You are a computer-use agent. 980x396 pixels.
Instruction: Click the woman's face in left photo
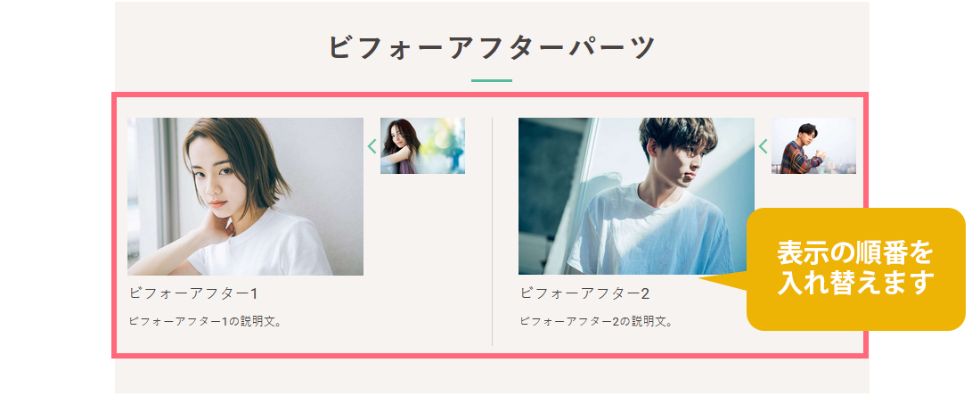point(214,178)
